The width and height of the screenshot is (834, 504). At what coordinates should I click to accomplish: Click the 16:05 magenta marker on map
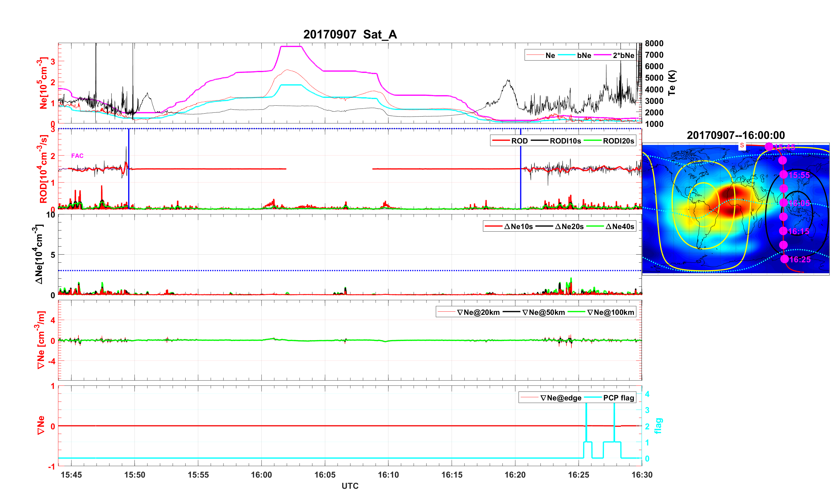pyautogui.click(x=783, y=203)
